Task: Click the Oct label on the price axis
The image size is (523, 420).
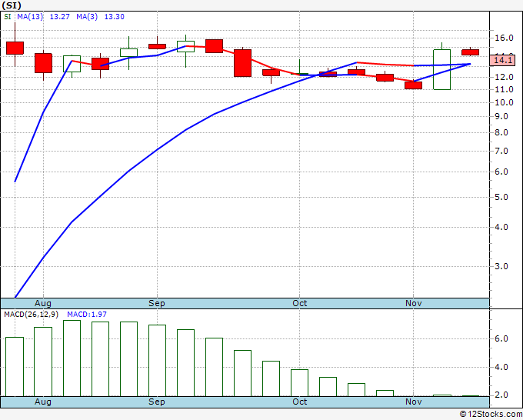Action: (x=299, y=303)
